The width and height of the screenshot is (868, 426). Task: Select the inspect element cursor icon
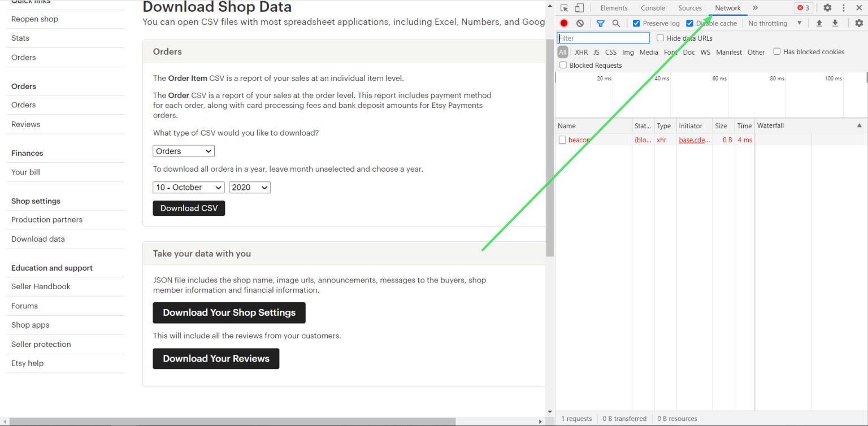(x=563, y=8)
